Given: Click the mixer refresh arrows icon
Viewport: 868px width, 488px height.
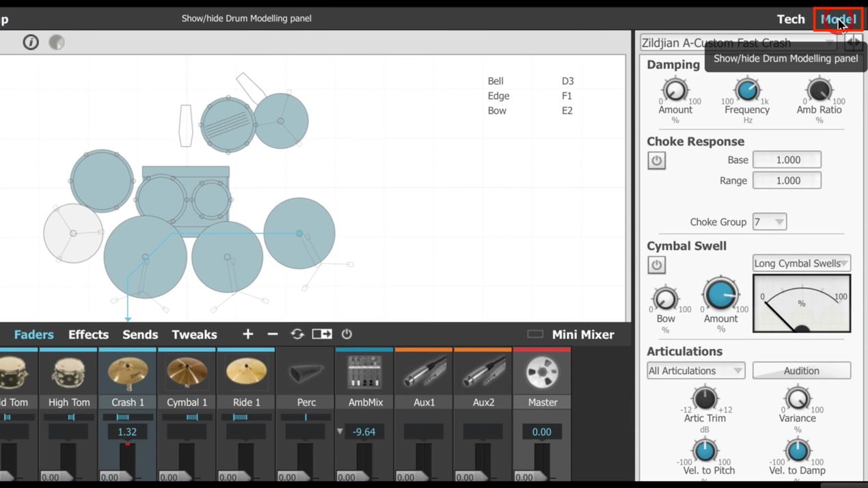Looking at the screenshot, I should [x=297, y=334].
